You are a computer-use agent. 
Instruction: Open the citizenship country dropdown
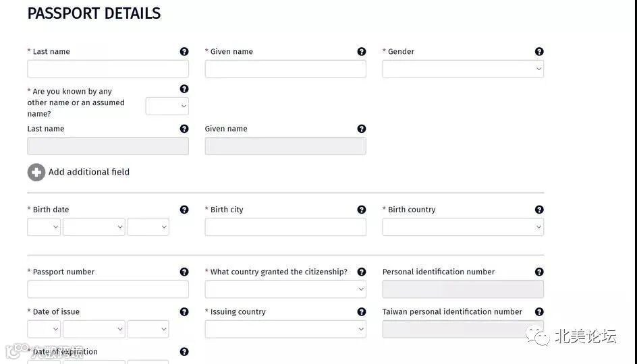pyautogui.click(x=285, y=289)
